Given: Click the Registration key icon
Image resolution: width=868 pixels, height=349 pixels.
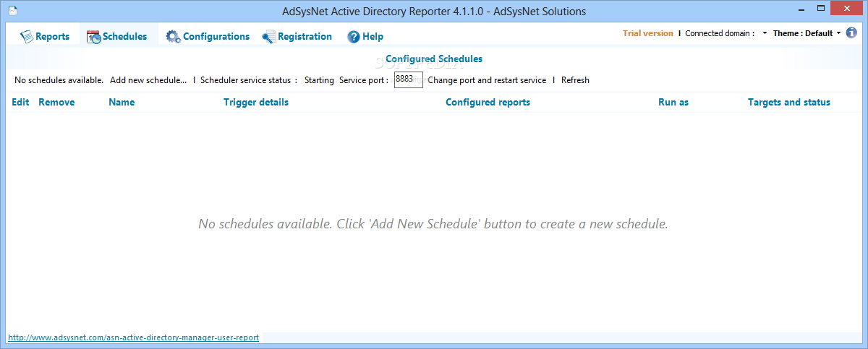Looking at the screenshot, I should pos(268,36).
